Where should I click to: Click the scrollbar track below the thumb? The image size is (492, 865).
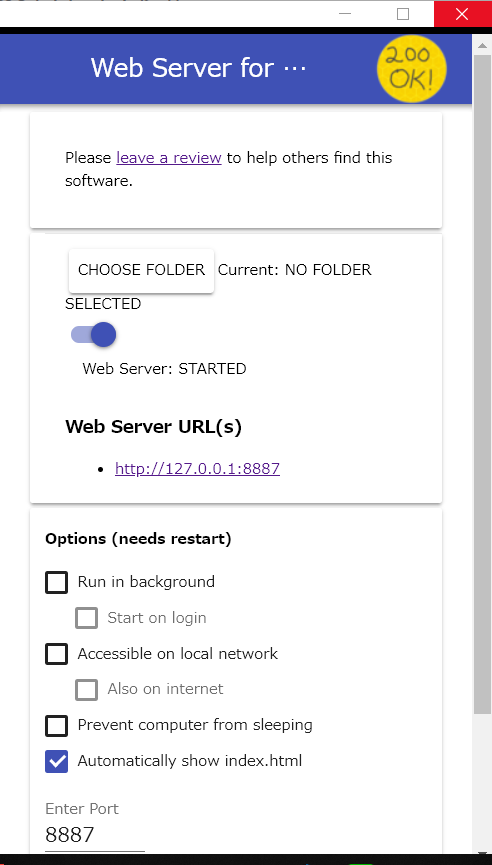(482, 783)
